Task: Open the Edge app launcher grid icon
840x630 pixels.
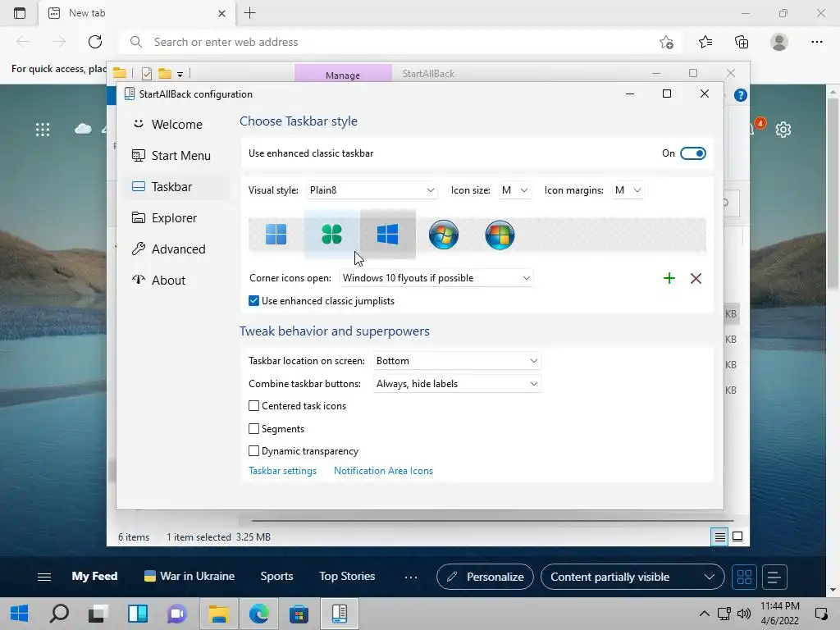Action: coord(43,129)
